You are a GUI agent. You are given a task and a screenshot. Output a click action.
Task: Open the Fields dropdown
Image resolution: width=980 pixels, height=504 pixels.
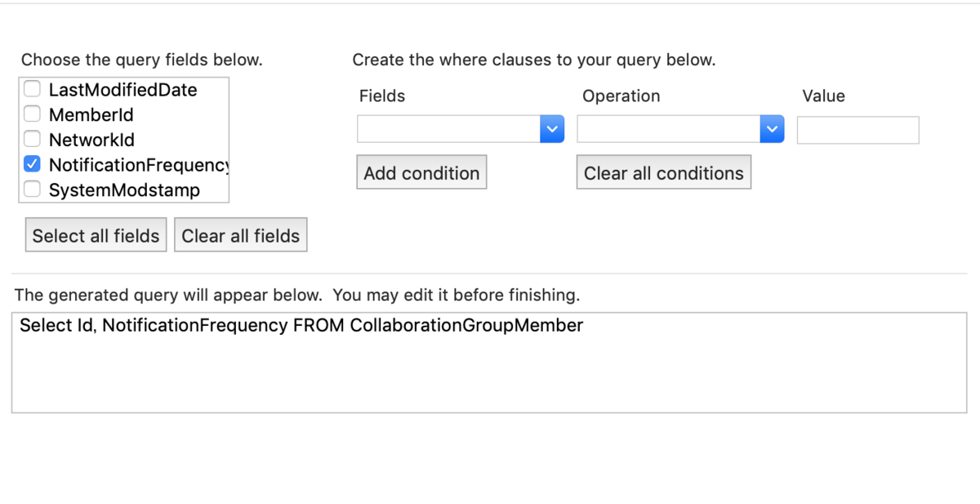click(x=460, y=129)
